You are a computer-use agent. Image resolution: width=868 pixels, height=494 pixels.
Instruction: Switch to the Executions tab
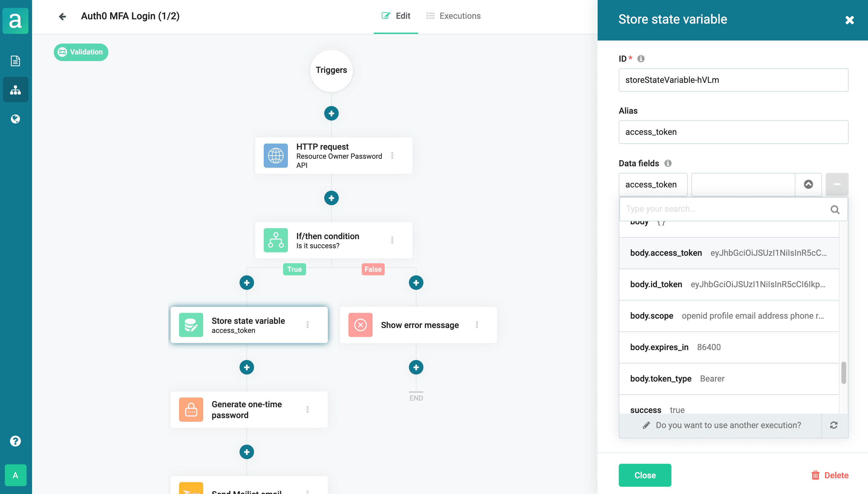click(x=453, y=16)
